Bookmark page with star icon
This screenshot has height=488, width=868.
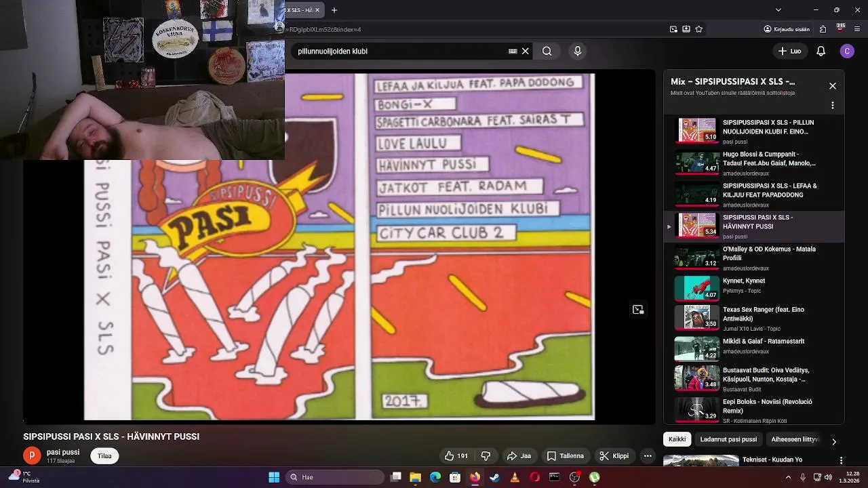point(699,29)
